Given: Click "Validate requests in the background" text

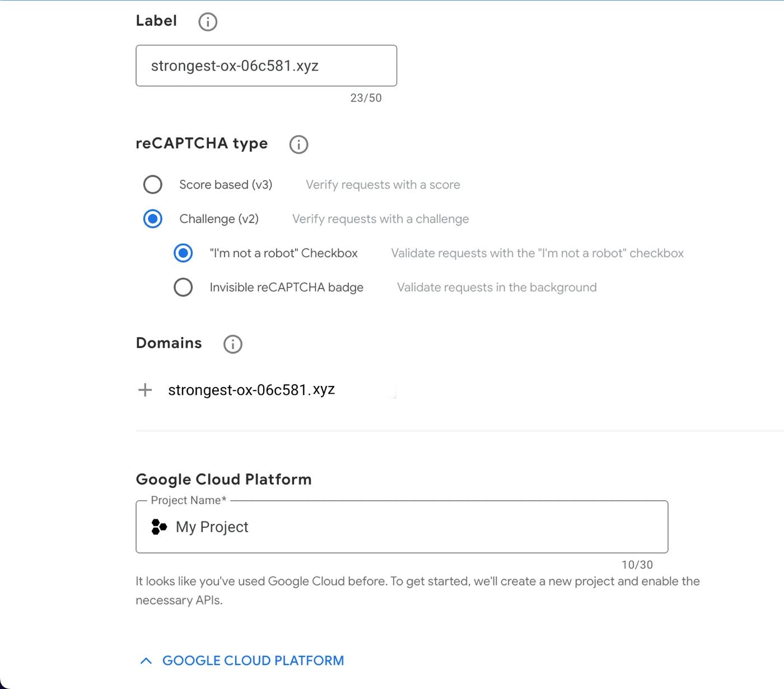Looking at the screenshot, I should point(497,287).
